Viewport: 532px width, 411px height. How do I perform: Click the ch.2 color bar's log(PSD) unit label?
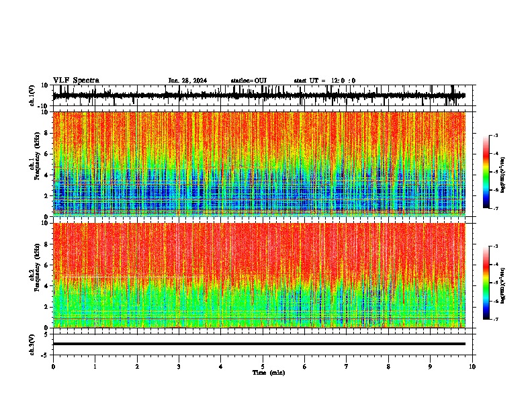click(x=503, y=285)
